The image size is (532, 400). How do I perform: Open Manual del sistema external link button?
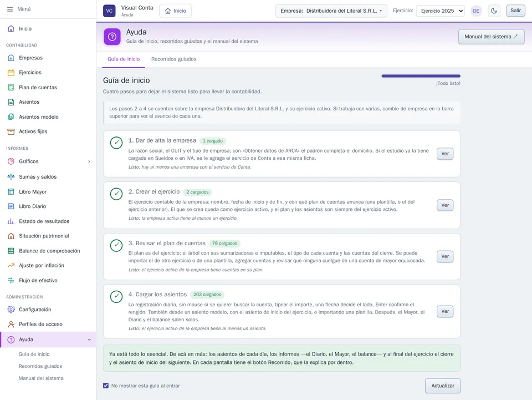(491, 37)
